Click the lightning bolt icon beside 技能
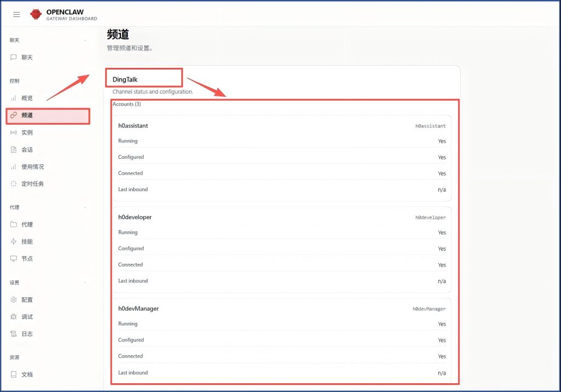Image resolution: width=561 pixels, height=392 pixels. [x=14, y=241]
